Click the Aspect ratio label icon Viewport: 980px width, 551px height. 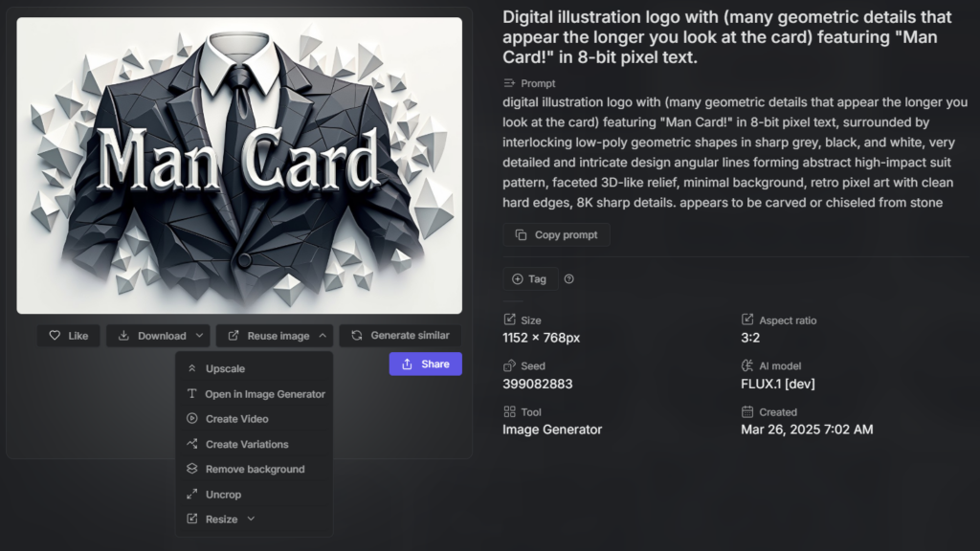pyautogui.click(x=746, y=320)
